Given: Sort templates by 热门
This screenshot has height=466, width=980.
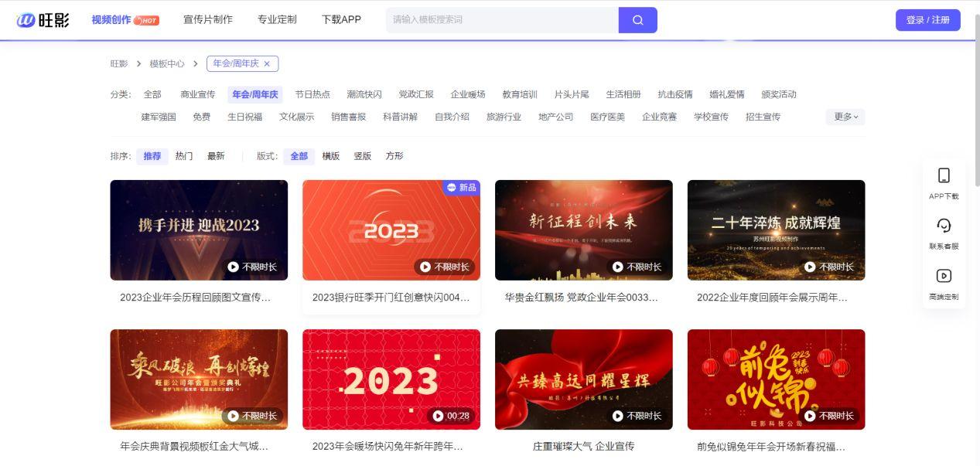Looking at the screenshot, I should pos(184,156).
